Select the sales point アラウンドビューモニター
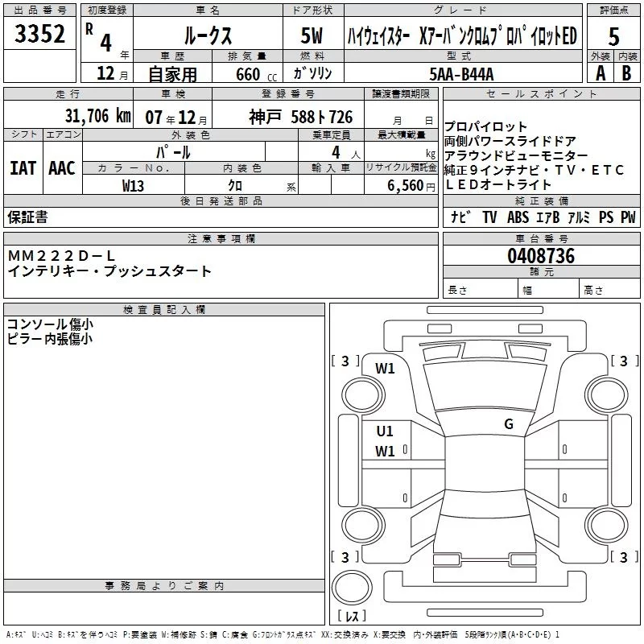This screenshot has height=644, width=644. coord(516,155)
